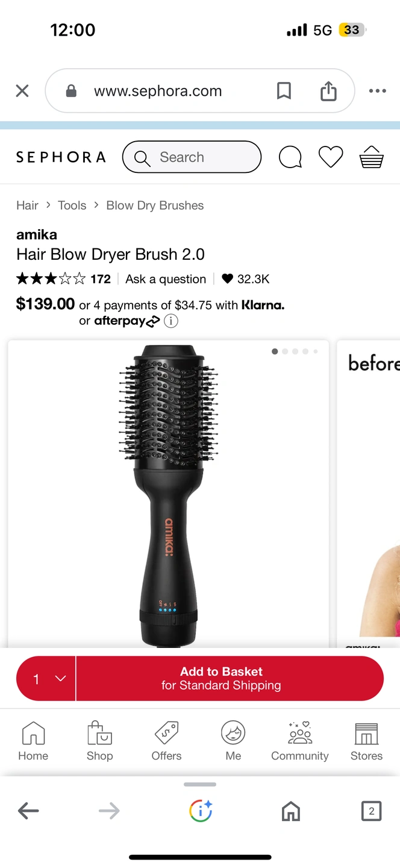Go to browser home icon
The image size is (400, 868).
pos(291,811)
